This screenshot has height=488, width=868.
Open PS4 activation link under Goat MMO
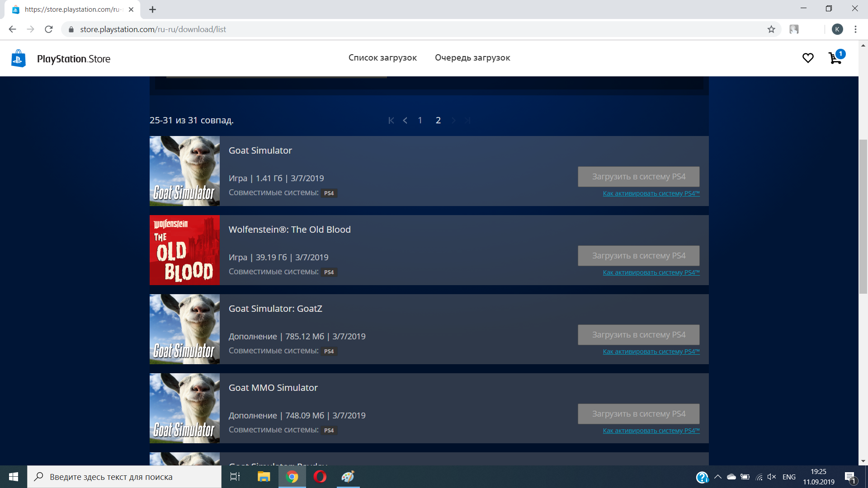[651, 431]
